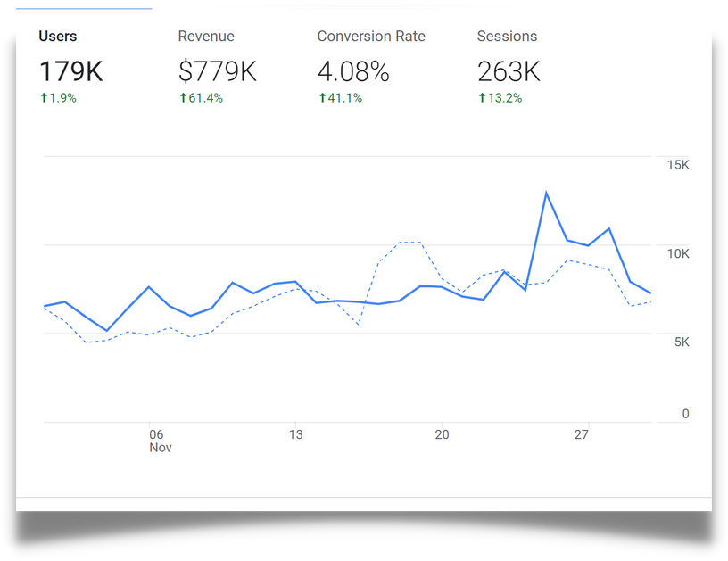
Task: Click the 4.08% conversion rate value
Action: tap(353, 71)
